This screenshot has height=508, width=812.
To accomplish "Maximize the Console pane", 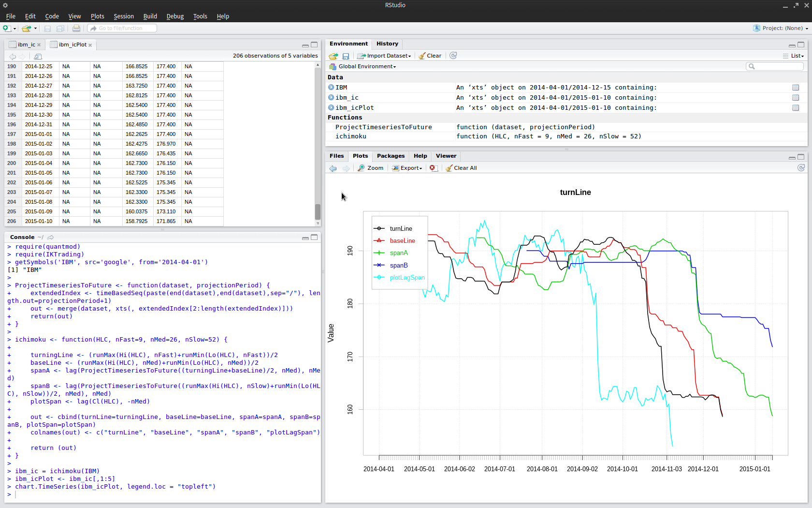I will 314,238.
